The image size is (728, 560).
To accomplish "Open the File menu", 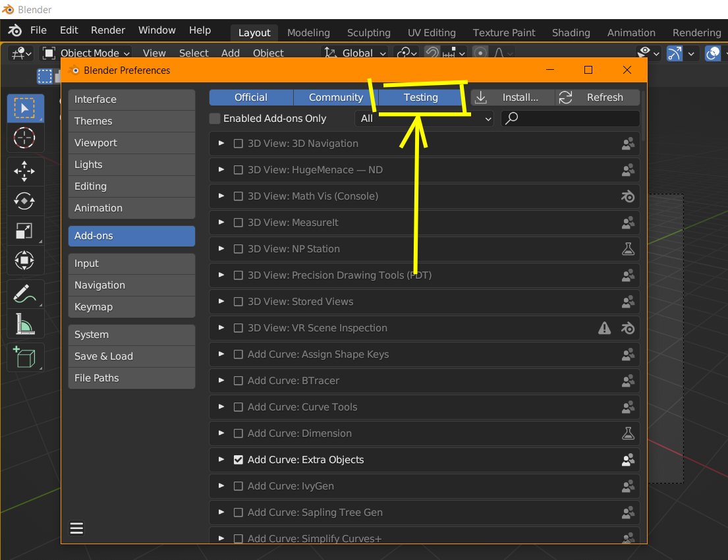I will [x=38, y=30].
